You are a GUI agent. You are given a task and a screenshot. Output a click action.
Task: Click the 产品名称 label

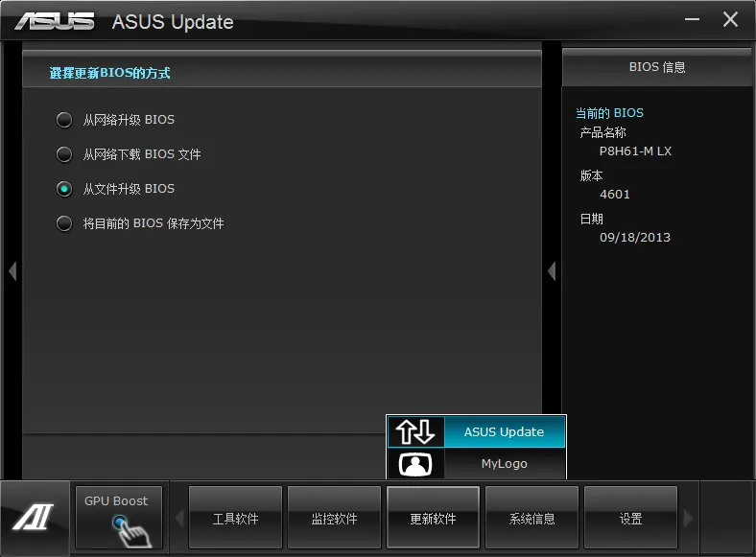point(602,132)
